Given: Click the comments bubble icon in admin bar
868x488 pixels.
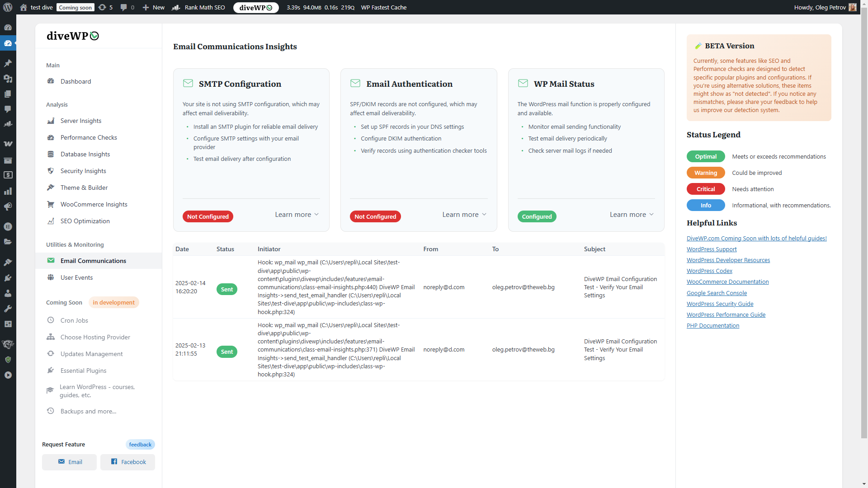Looking at the screenshot, I should pos(123,7).
